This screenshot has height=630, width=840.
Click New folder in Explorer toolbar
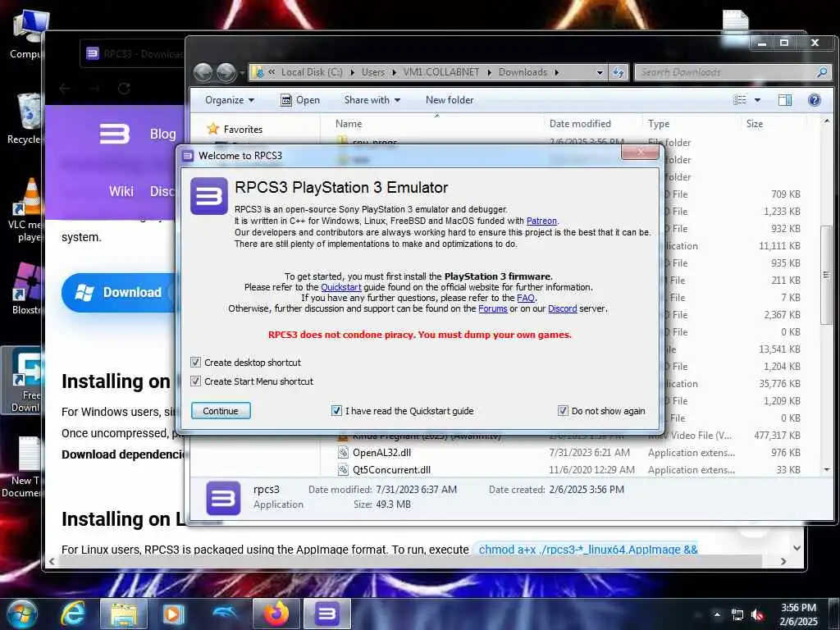tap(450, 100)
